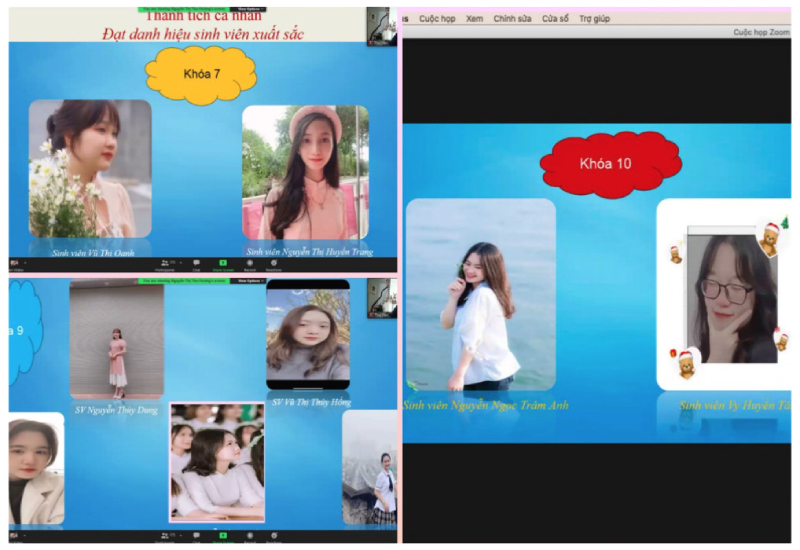Click caption 'Sinh viên Nguyễn Thị Huyền Trang'
The height and width of the screenshot is (550, 800).
pyautogui.click(x=310, y=252)
